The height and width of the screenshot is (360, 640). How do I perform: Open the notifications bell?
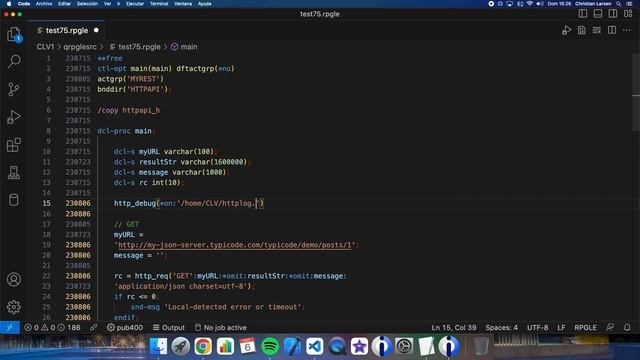click(627, 327)
